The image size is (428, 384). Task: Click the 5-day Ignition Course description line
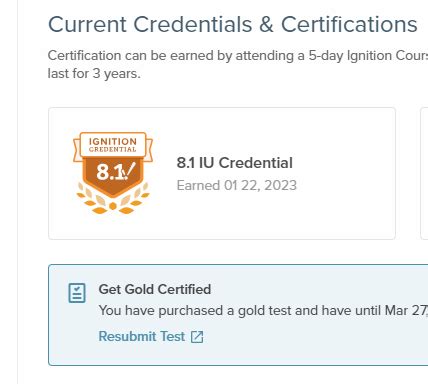coord(238,55)
